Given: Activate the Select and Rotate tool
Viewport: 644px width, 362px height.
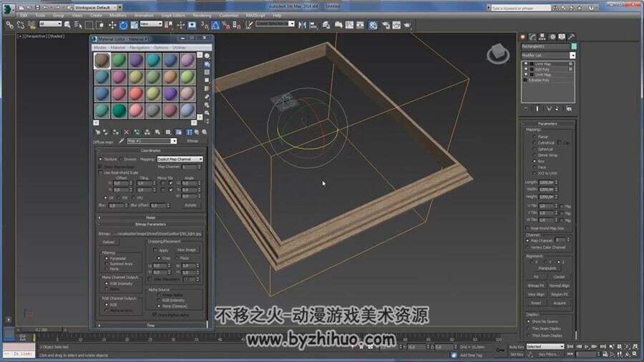Looking at the screenshot, I should [x=123, y=25].
